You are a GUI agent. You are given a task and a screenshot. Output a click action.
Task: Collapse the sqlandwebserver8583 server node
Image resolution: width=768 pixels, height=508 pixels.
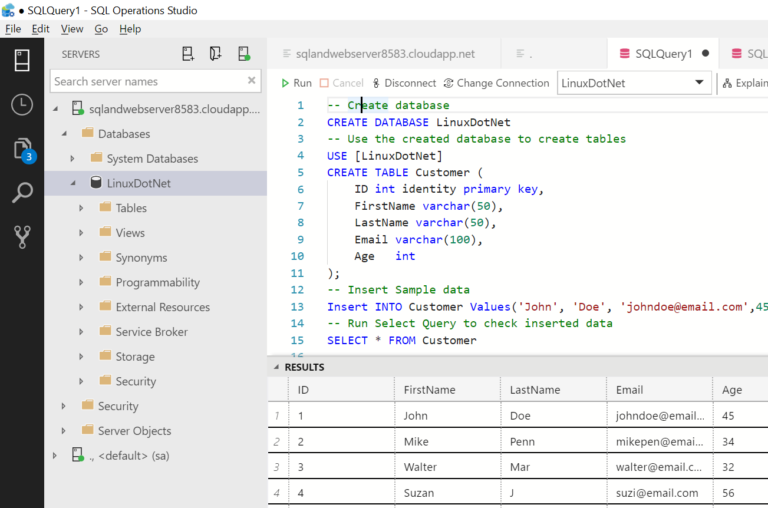pyautogui.click(x=55, y=109)
